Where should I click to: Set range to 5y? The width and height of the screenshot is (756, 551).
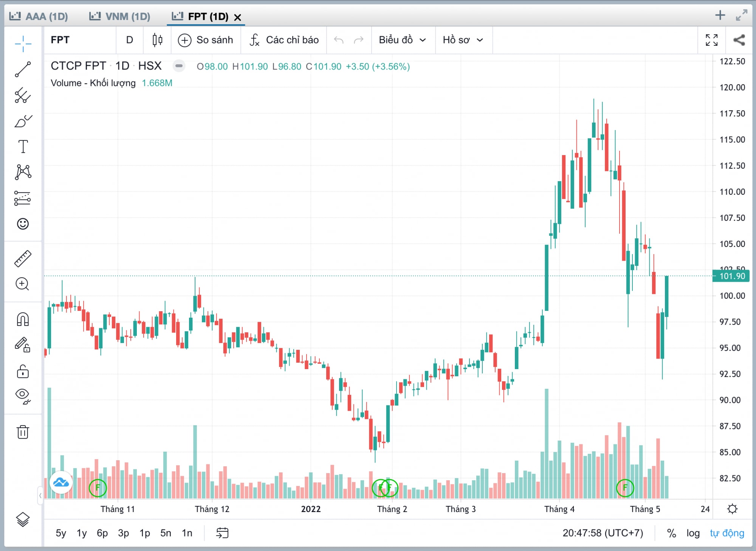point(61,533)
